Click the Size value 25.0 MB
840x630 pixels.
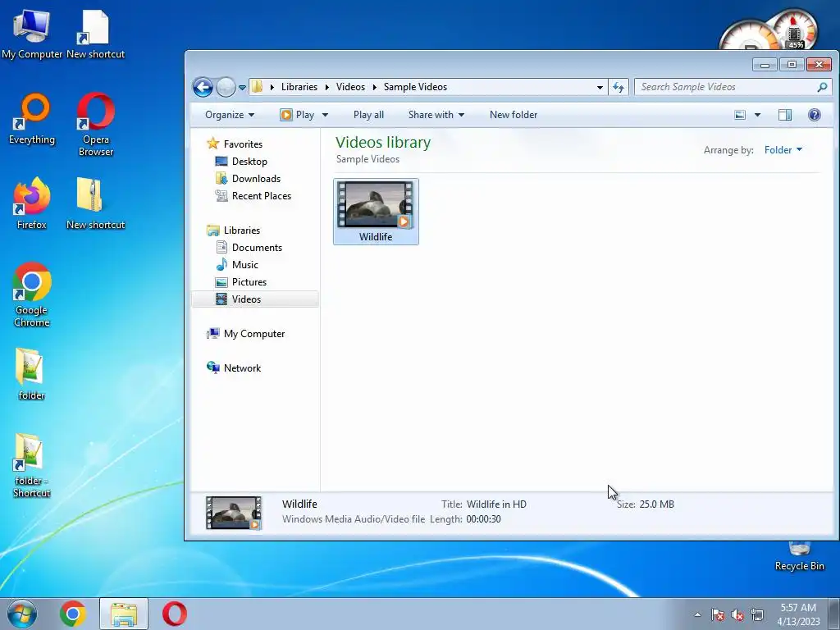click(657, 504)
